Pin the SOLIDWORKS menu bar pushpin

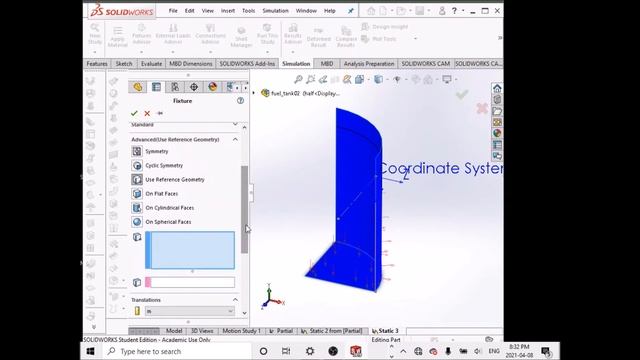coord(351,11)
